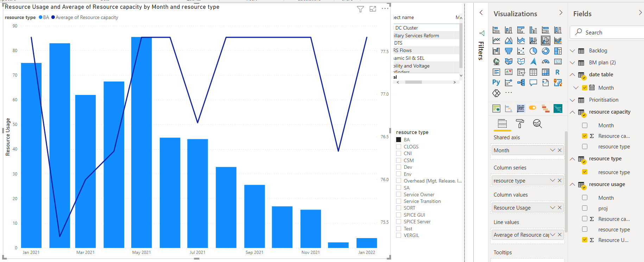The width and height of the screenshot is (644, 262).
Task: Choose the matrix visualization
Action: [x=545, y=72]
